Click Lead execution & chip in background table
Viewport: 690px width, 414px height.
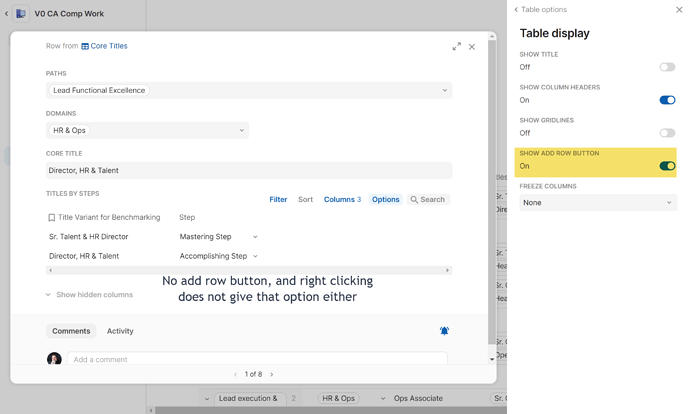(248, 399)
